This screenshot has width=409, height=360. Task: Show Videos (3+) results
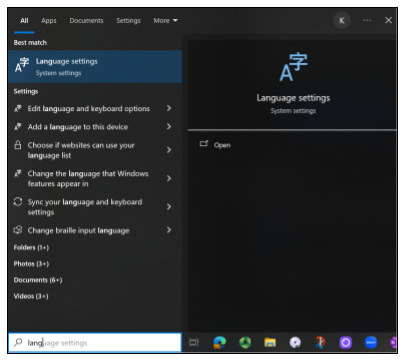pos(31,296)
